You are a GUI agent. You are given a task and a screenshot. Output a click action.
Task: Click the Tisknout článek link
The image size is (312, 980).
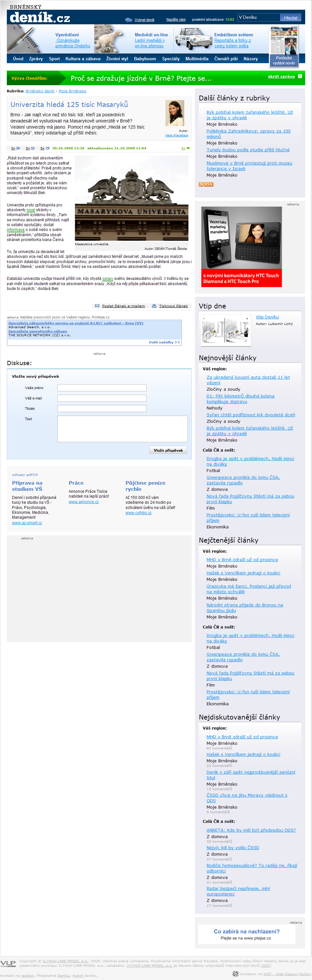pos(173,306)
